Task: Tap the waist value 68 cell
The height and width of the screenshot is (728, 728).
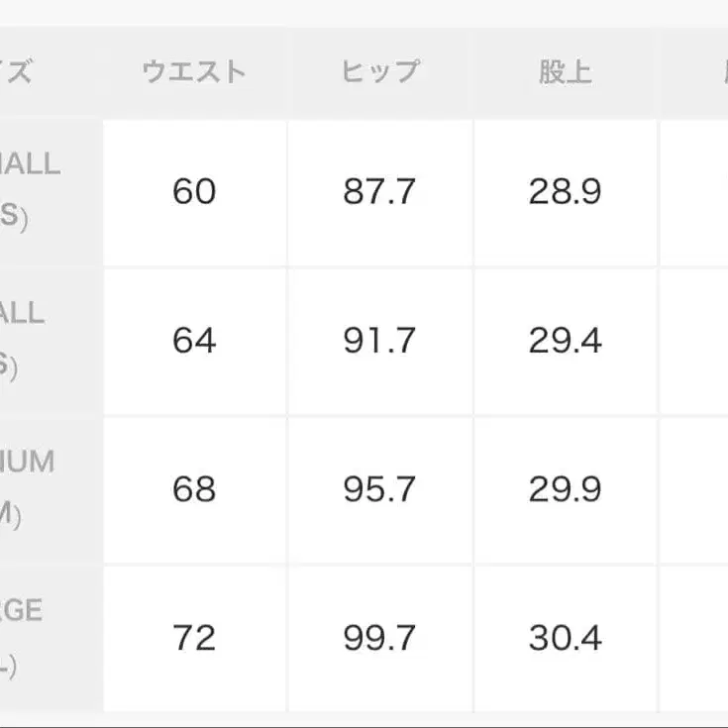Action: tap(194, 489)
